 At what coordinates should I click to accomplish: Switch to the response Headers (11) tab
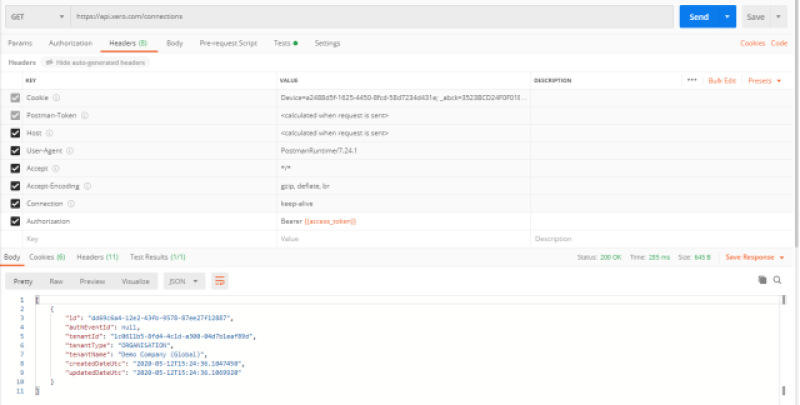click(x=97, y=257)
